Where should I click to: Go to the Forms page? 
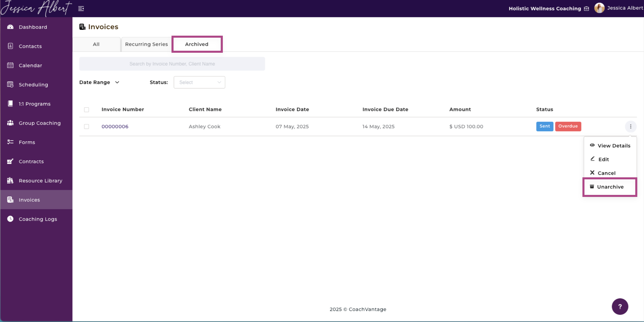(36, 142)
